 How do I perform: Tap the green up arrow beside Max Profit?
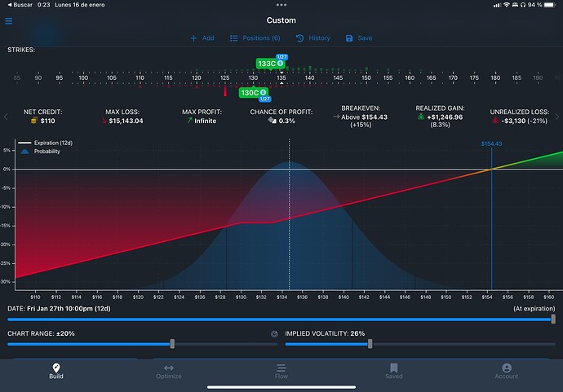[190, 121]
